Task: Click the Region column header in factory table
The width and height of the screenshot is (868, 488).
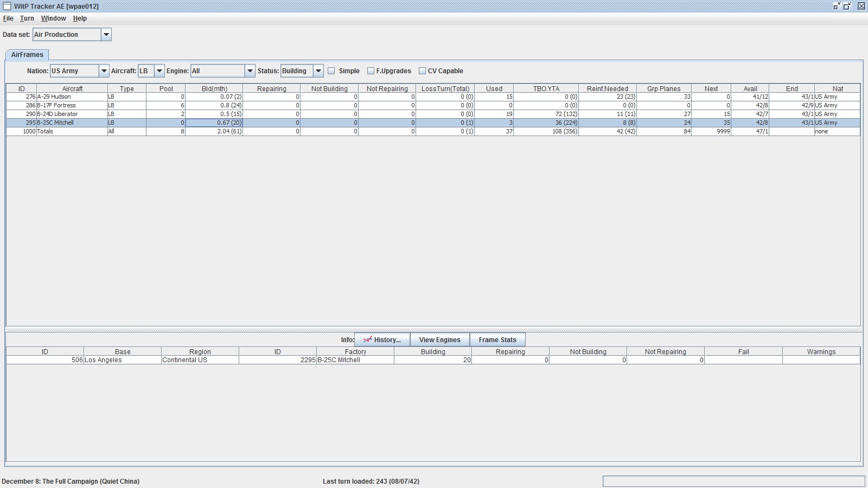Action: click(200, 351)
